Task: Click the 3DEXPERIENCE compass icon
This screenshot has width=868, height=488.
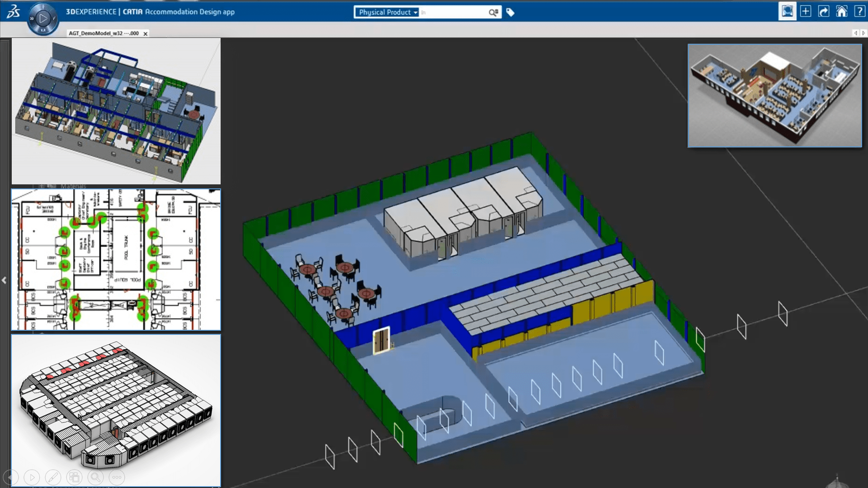Action: (43, 18)
